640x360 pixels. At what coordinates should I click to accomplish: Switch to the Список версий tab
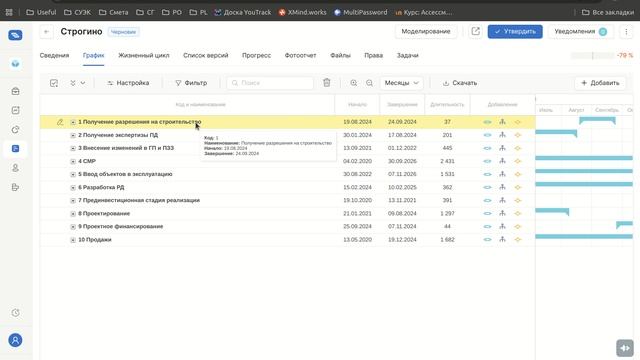coord(206,56)
